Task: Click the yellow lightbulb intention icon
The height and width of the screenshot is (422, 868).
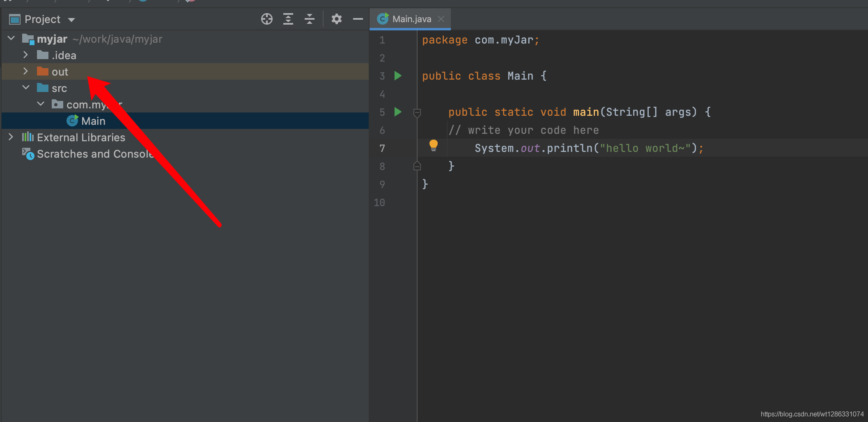Action: 433,145
